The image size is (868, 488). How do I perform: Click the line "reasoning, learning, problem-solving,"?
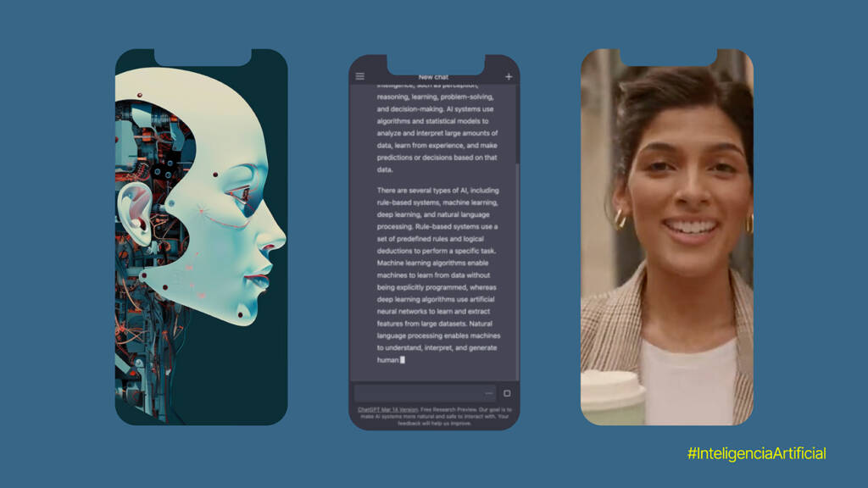click(x=435, y=97)
